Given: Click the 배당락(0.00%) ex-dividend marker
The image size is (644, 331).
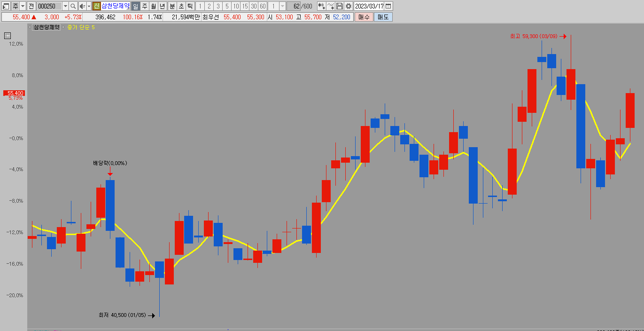Looking at the screenshot, I should click(110, 163).
